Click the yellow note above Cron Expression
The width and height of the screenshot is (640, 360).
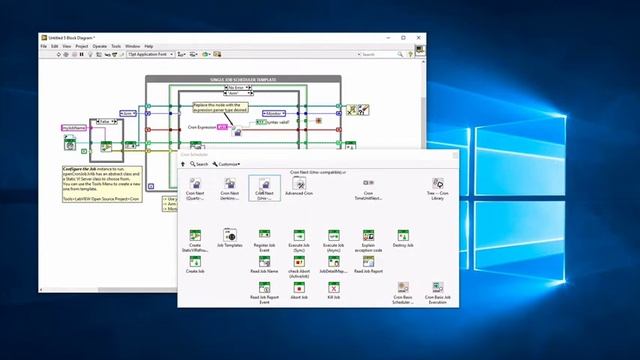pos(220,107)
